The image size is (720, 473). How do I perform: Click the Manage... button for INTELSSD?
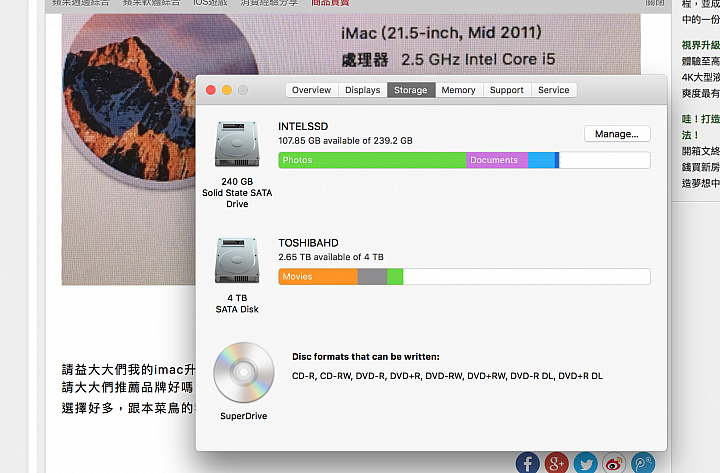[x=617, y=134]
